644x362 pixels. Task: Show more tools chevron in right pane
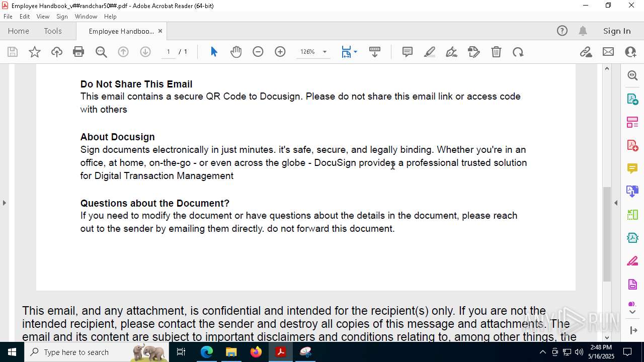(x=632, y=312)
